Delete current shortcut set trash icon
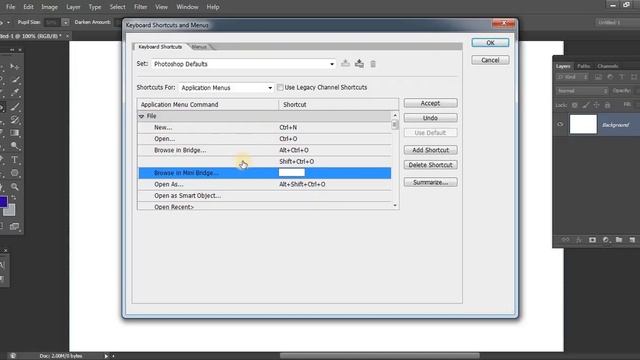The image size is (640, 360). (x=373, y=64)
